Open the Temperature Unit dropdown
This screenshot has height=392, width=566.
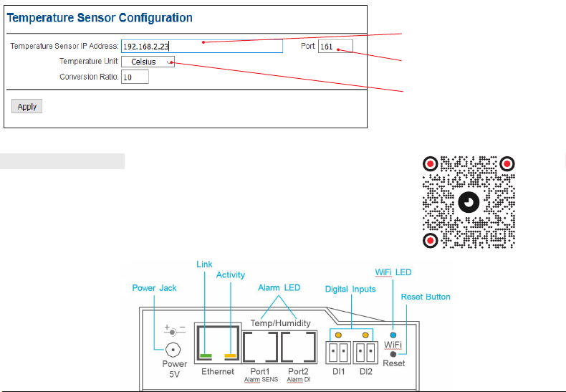pyautogui.click(x=148, y=62)
